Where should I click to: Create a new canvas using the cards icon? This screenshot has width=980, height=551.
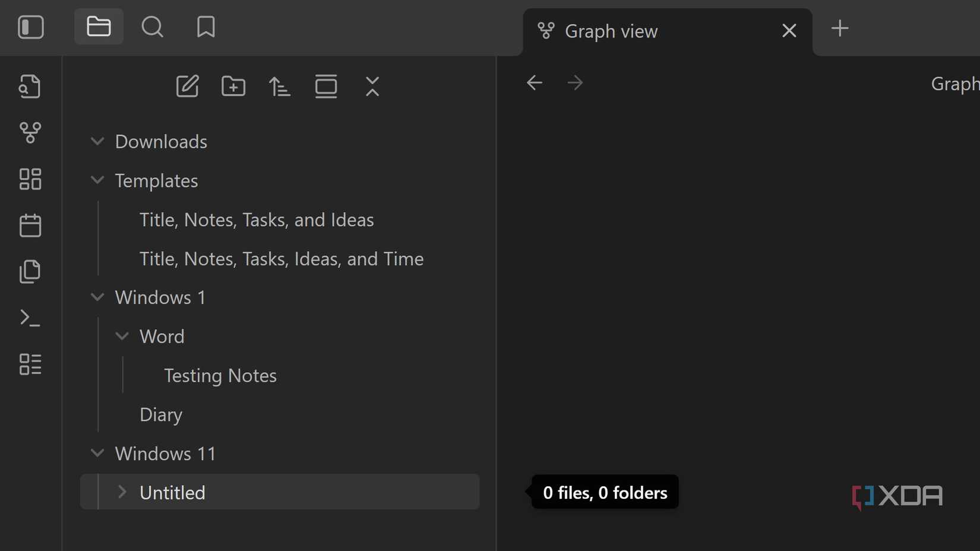[x=30, y=179]
